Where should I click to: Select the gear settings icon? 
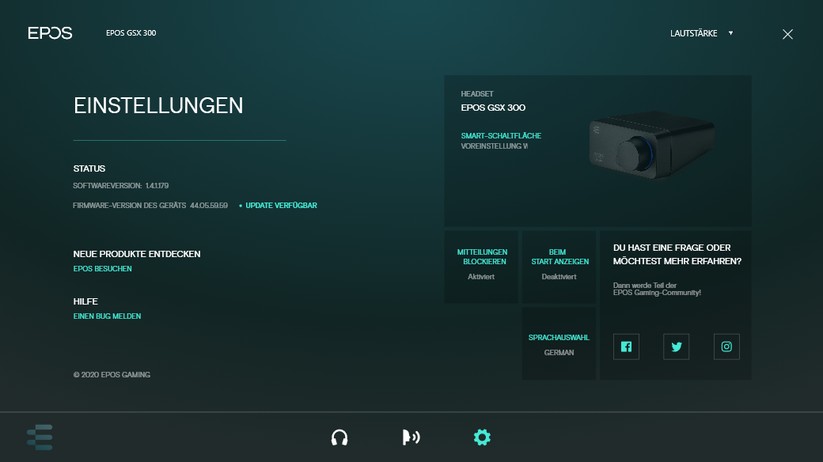click(x=482, y=437)
